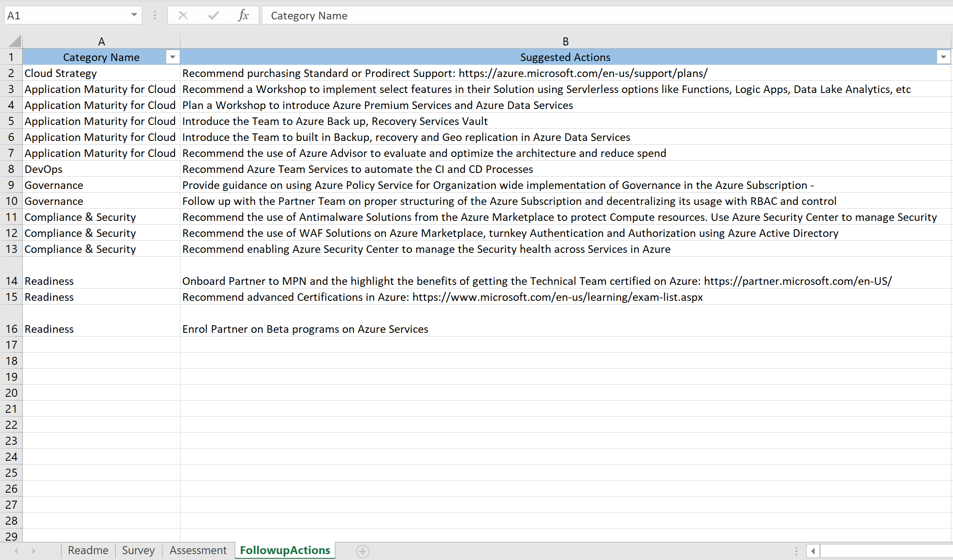953x560 pixels.
Task: Click the Enter checkmark icon in formula bar
Action: tap(213, 16)
